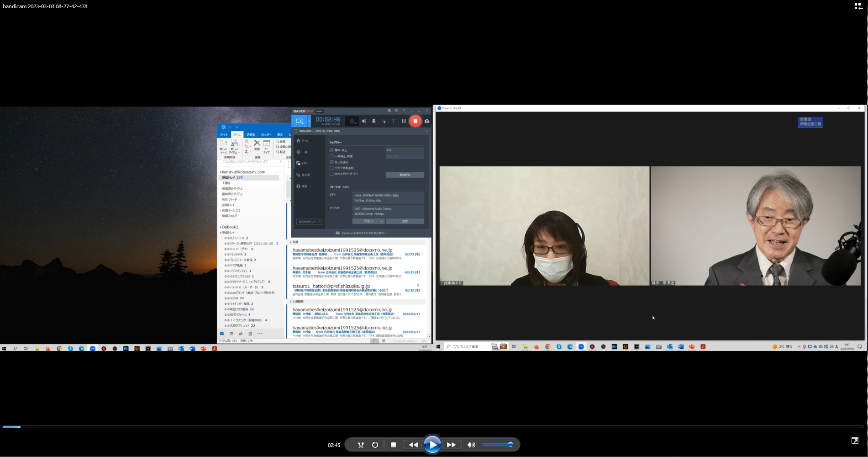Click the Calendar icon in Outlook's navigation bar
The width and height of the screenshot is (868, 457).
pos(231,334)
